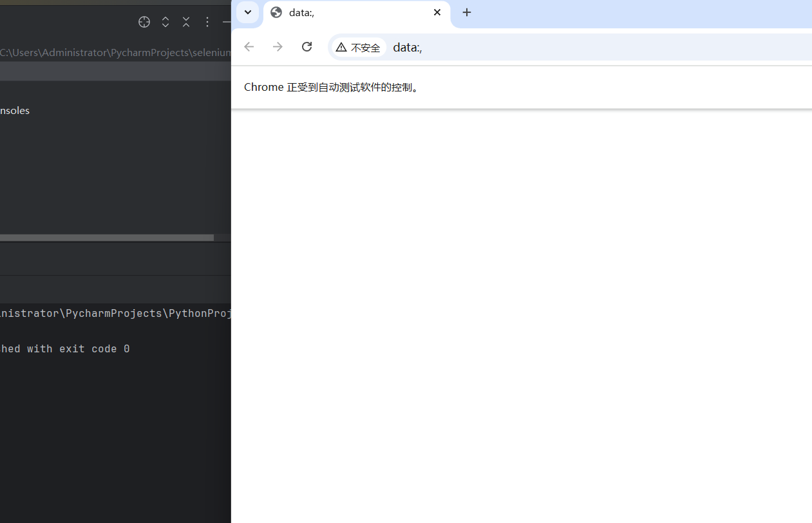
Task: Click the warning triangle security icon in address bar
Action: tap(341, 46)
